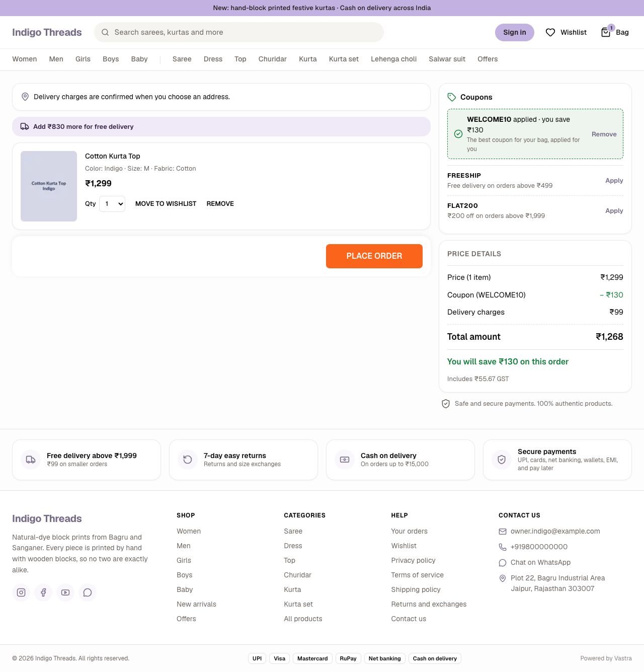The width and height of the screenshot is (644, 672).
Task: Open Shipping policy link in footer
Action: tap(416, 589)
